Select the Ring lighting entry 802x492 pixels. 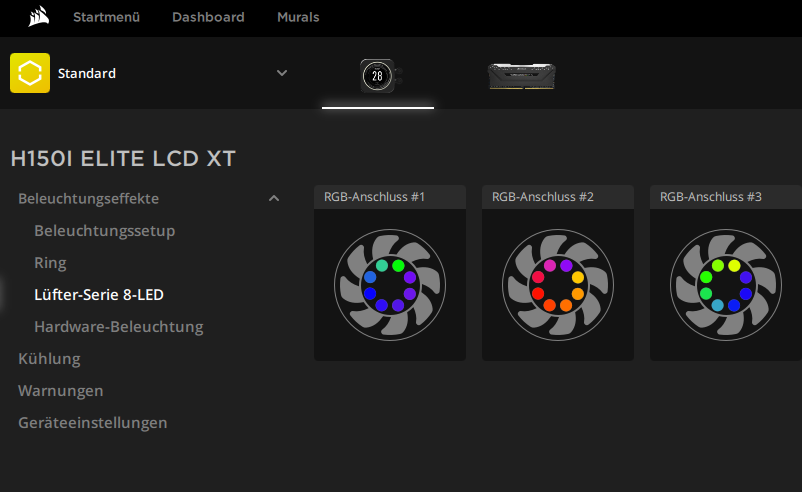(x=50, y=263)
